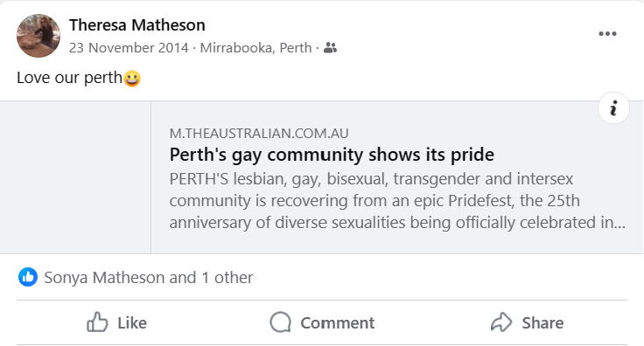Share the post via Share label
This screenshot has height=346, width=644.
pos(542,323)
